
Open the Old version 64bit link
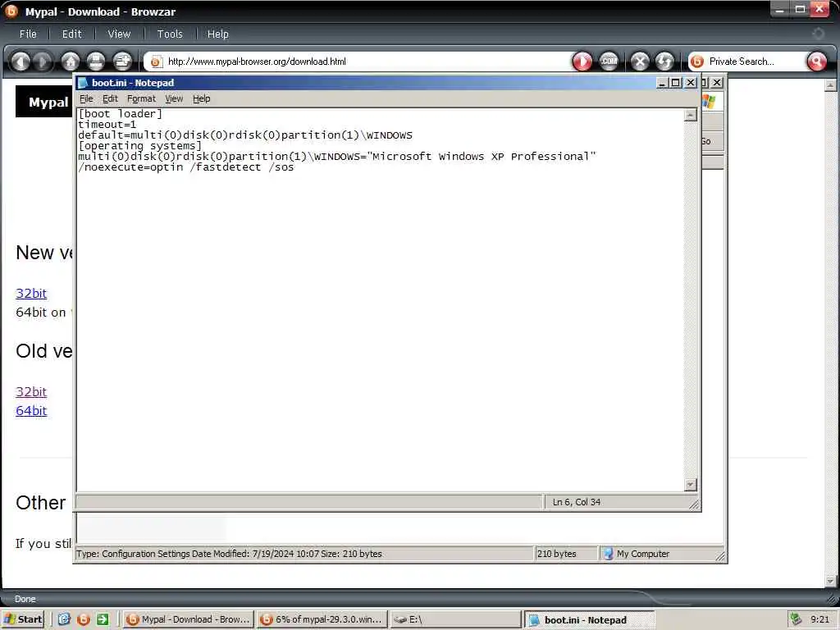point(31,411)
